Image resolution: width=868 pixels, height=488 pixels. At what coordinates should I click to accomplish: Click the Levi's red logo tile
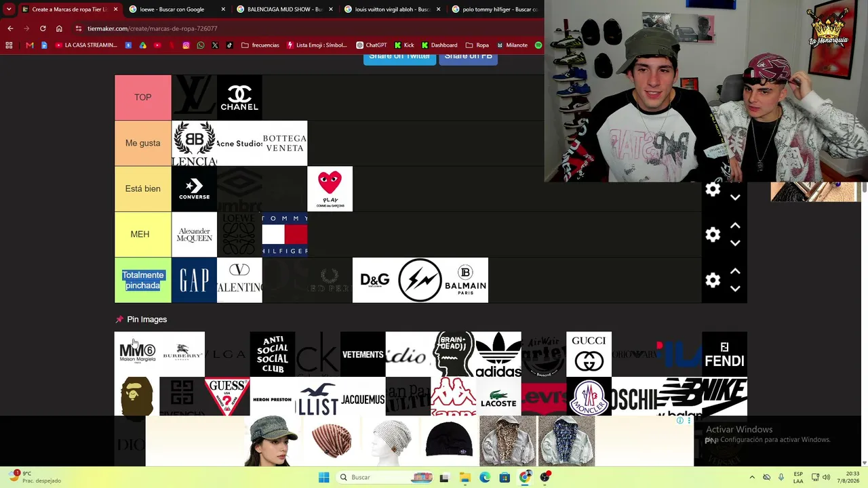[544, 396]
